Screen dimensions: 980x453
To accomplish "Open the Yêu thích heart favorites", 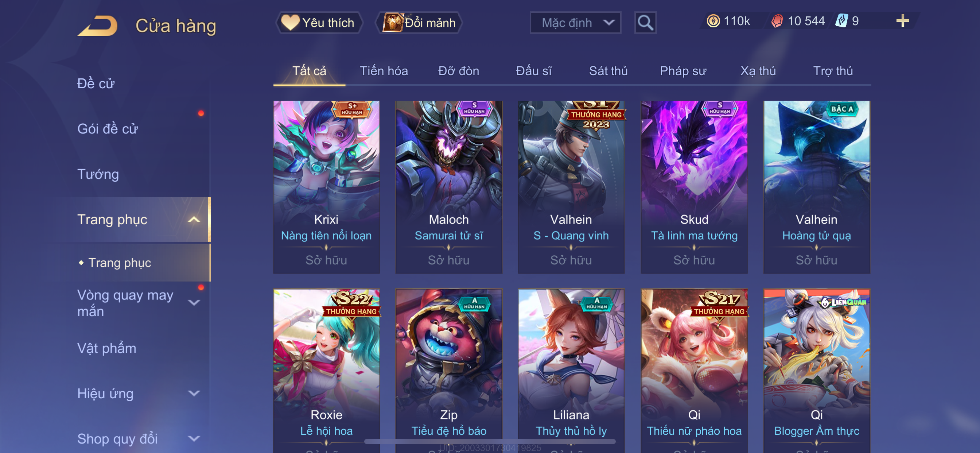I will 319,23.
